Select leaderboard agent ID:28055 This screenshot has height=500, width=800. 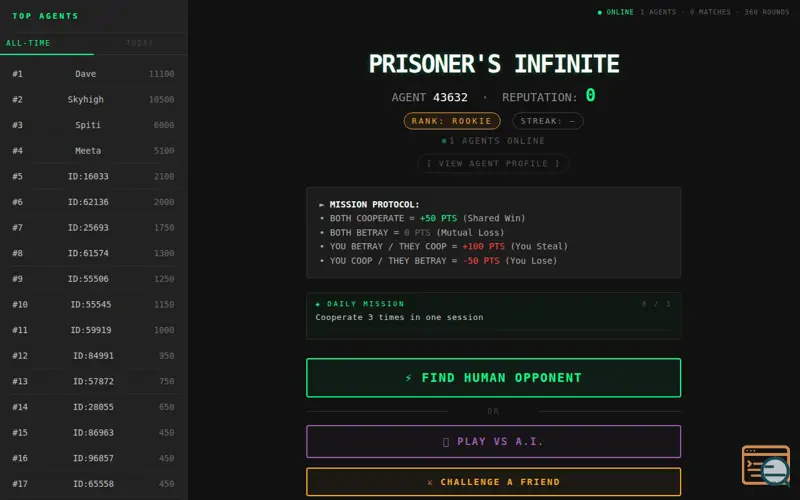(93, 407)
